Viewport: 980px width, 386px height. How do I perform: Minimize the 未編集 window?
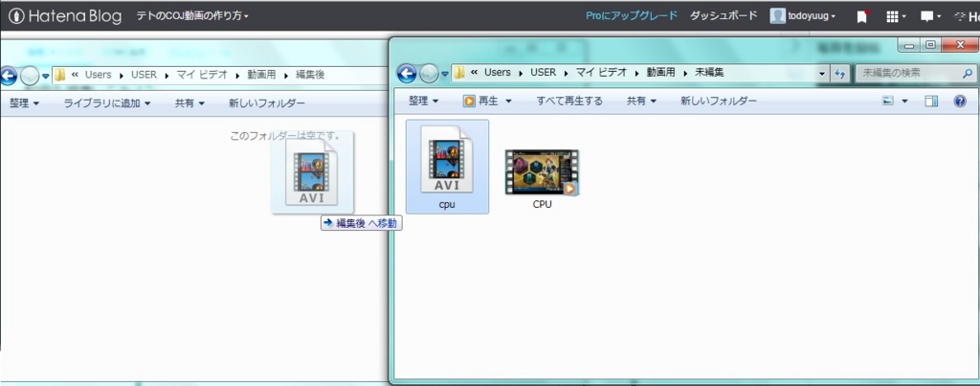point(909,45)
